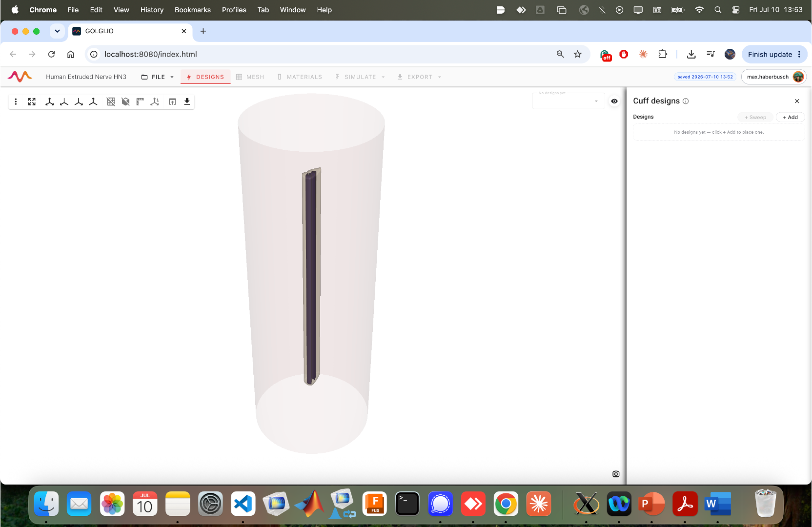
Task: Open a new Chrome tab with plus
Action: pos(203,31)
